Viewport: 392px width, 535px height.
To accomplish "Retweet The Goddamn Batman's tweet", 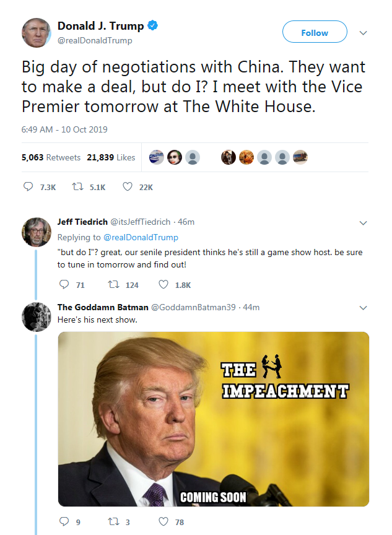I will click(x=113, y=521).
